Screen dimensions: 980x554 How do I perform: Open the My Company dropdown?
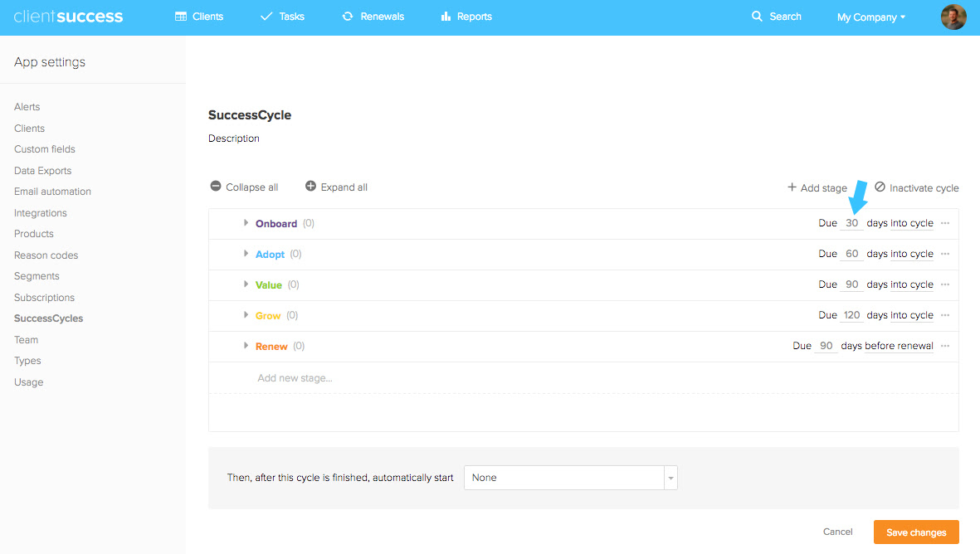pos(871,17)
